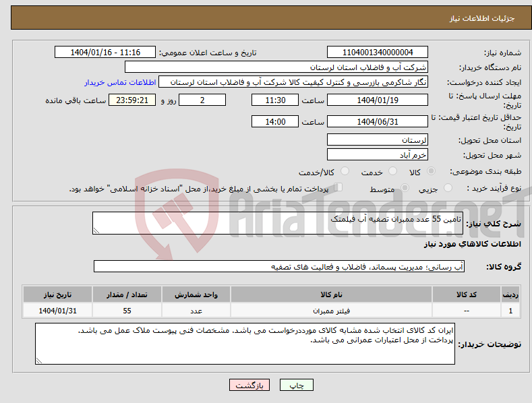The width and height of the screenshot is (532, 403).
Task: Select the کالا/خدمت radio button
Action: point(345,171)
